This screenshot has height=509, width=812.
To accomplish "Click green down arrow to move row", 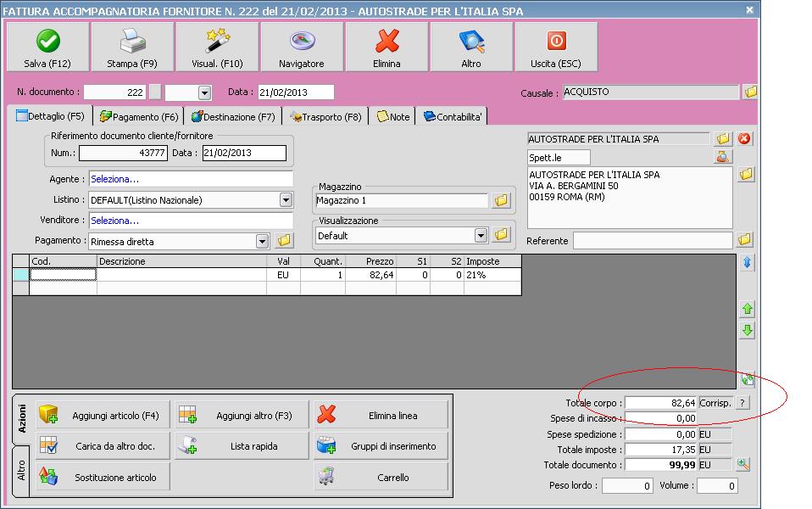I will point(747,331).
